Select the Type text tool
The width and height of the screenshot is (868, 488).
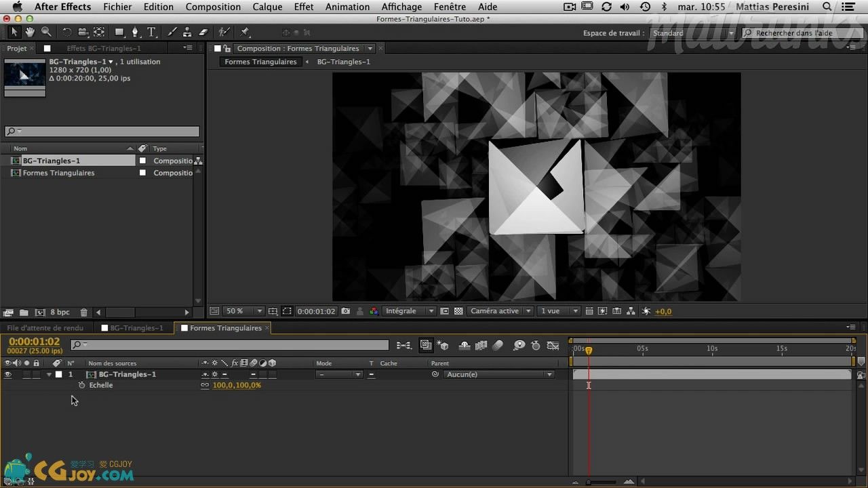click(151, 33)
